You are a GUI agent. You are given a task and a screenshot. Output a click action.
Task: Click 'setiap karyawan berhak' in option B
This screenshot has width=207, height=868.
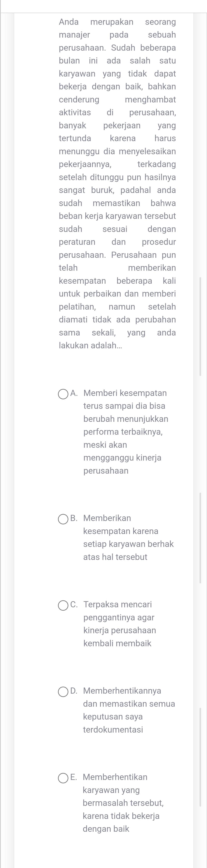point(128,544)
